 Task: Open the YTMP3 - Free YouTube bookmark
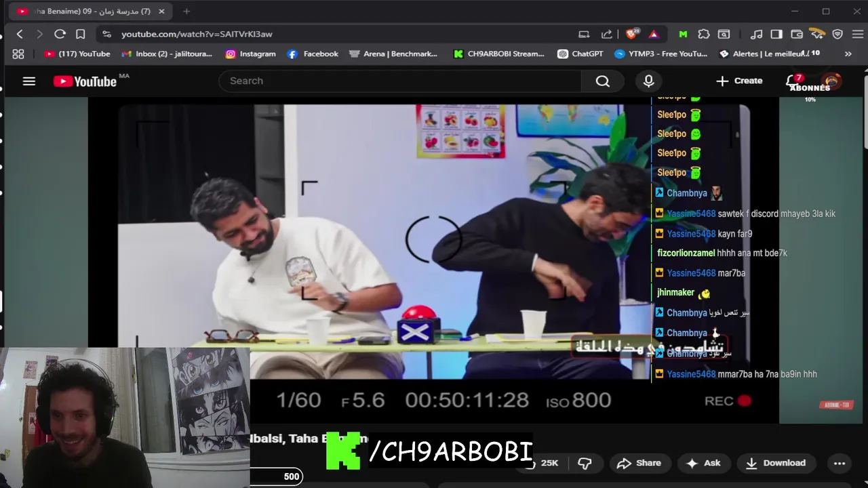click(x=661, y=54)
